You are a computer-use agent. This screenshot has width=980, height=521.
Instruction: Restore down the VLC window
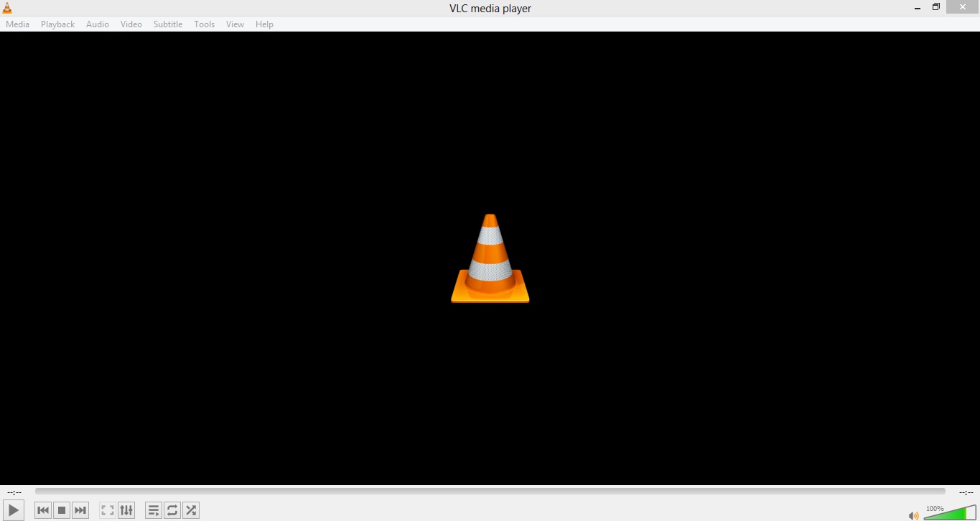coord(936,7)
